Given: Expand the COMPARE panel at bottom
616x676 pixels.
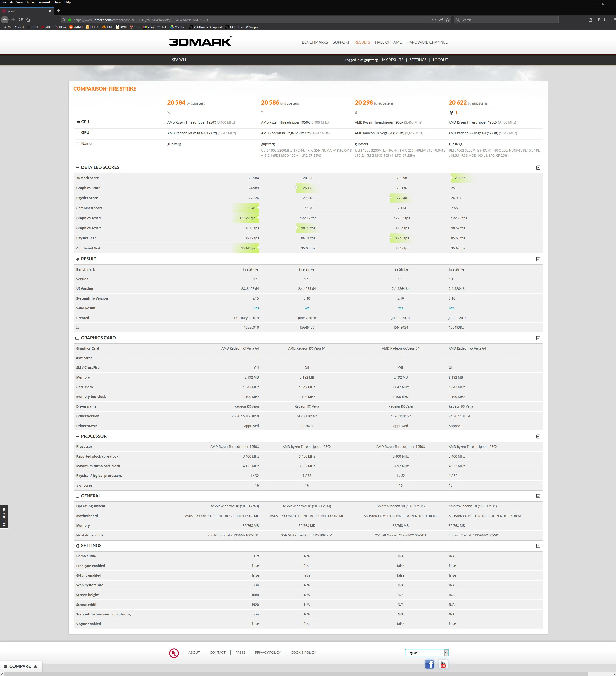Looking at the screenshot, I should coord(21,666).
